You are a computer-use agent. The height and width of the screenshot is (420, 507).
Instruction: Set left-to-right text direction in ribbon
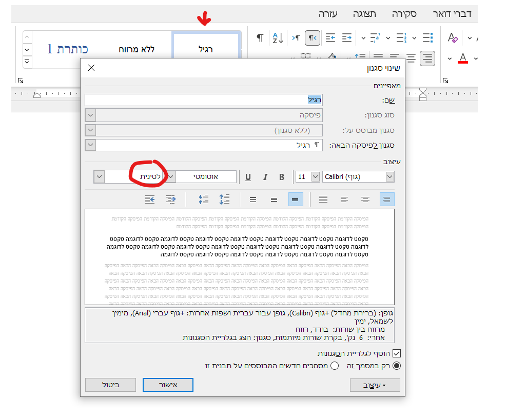click(296, 38)
